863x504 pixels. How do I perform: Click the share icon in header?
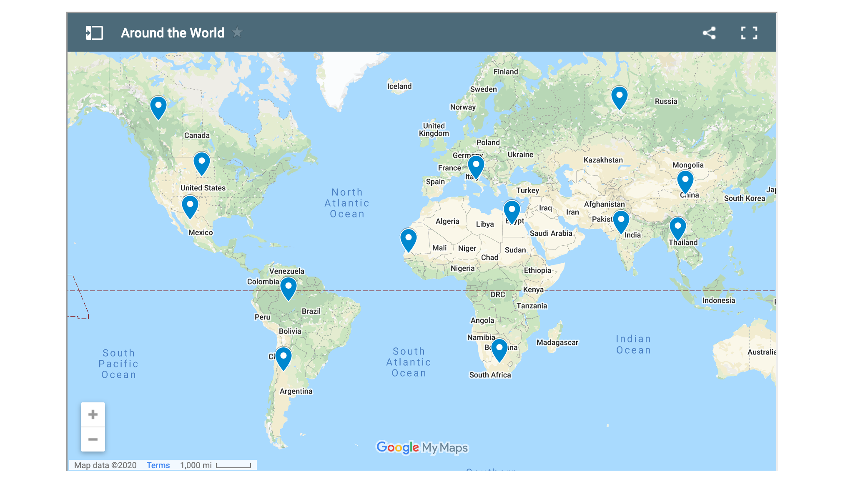709,33
